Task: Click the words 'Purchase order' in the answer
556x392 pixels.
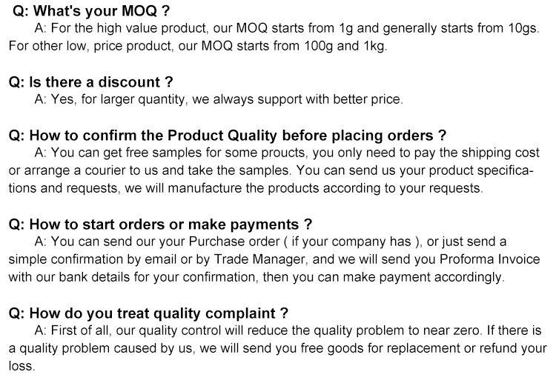Action: (234, 242)
